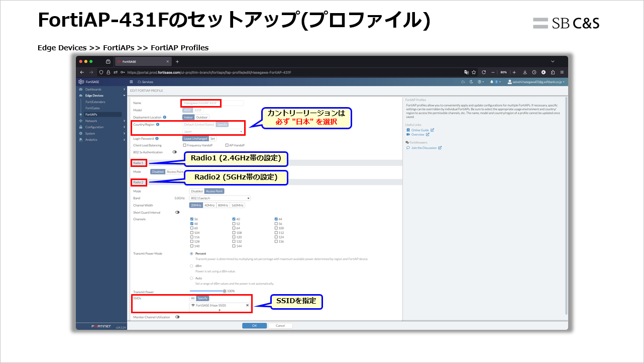Set Channel Width to 40MHz
Image resolution: width=644 pixels, height=363 pixels.
pyautogui.click(x=209, y=205)
